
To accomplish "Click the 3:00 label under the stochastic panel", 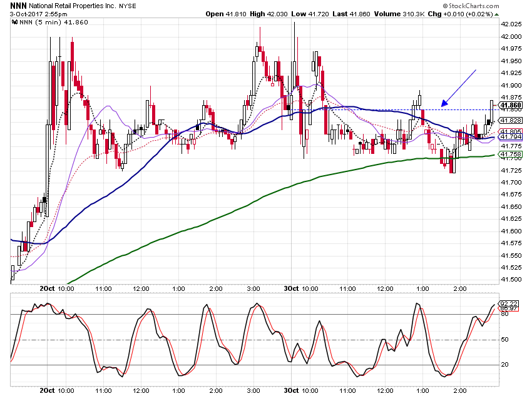I will pos(253,390).
